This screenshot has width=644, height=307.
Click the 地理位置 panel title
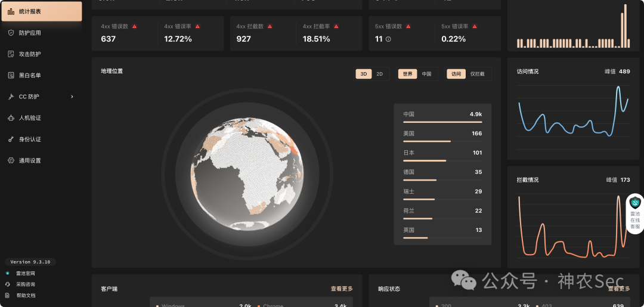[x=112, y=71]
